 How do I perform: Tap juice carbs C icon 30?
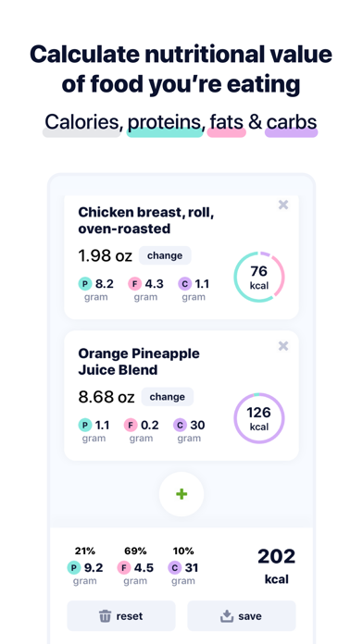(180, 425)
